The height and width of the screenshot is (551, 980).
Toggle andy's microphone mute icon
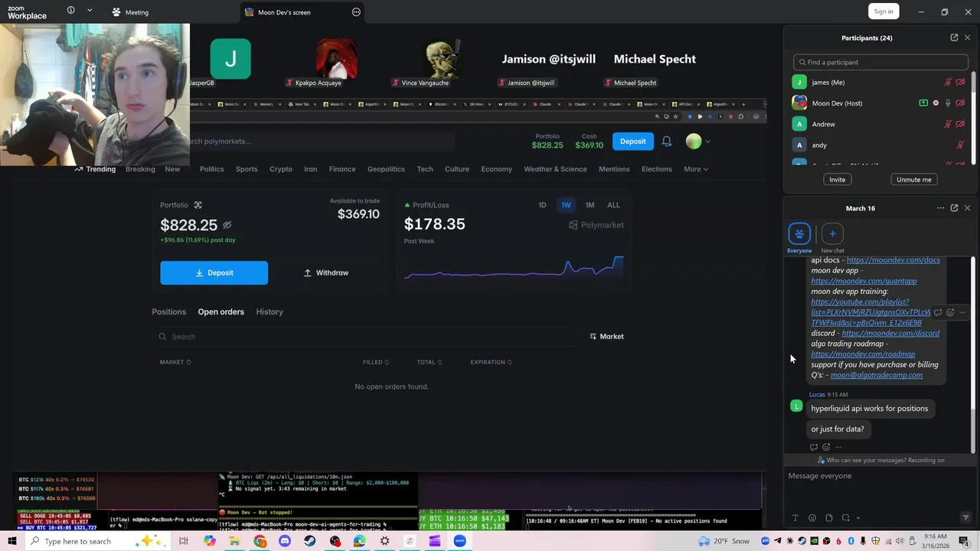(960, 145)
